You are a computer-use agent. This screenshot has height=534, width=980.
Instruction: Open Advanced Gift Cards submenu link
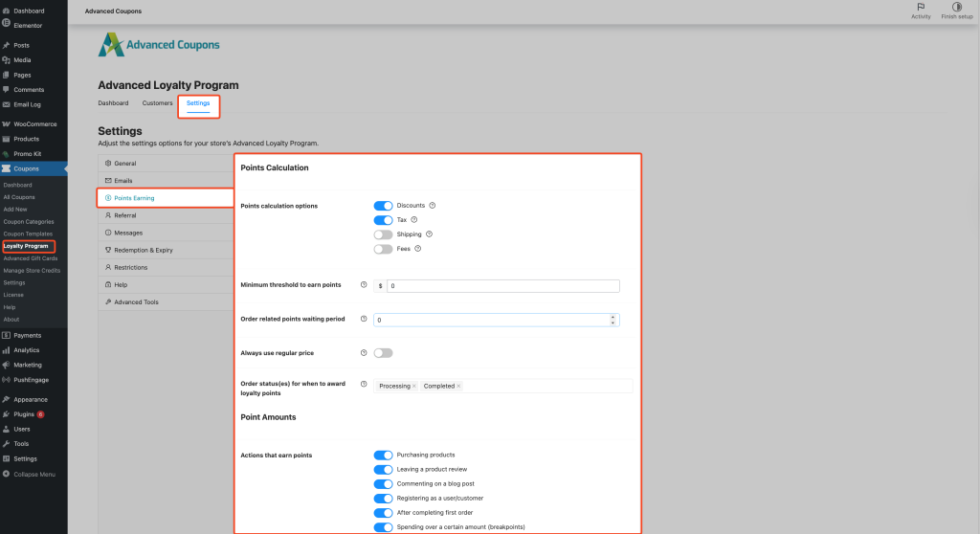pyautogui.click(x=30, y=258)
